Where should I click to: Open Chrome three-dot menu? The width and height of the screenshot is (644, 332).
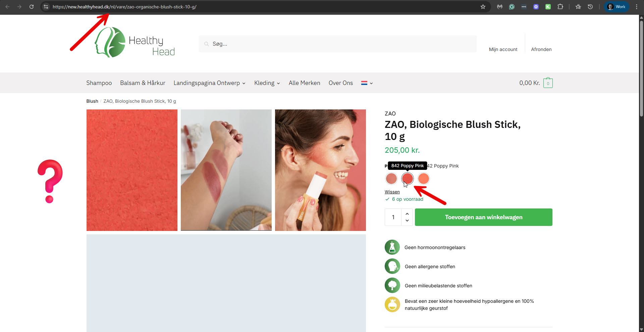(637, 7)
